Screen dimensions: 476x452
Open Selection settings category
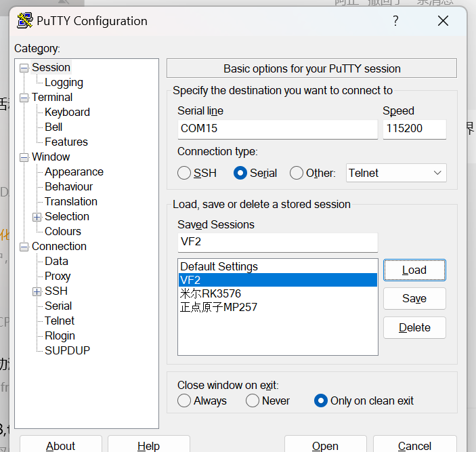click(67, 216)
